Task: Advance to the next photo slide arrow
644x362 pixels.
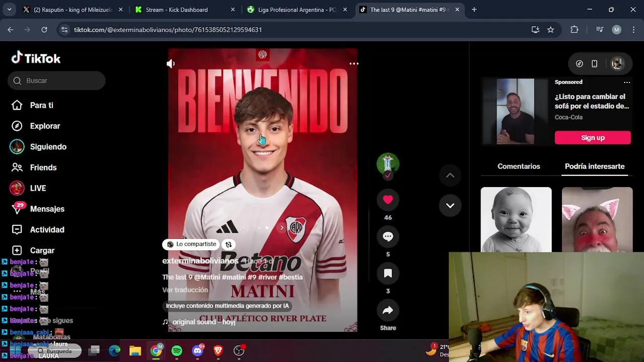Action: 282,228
